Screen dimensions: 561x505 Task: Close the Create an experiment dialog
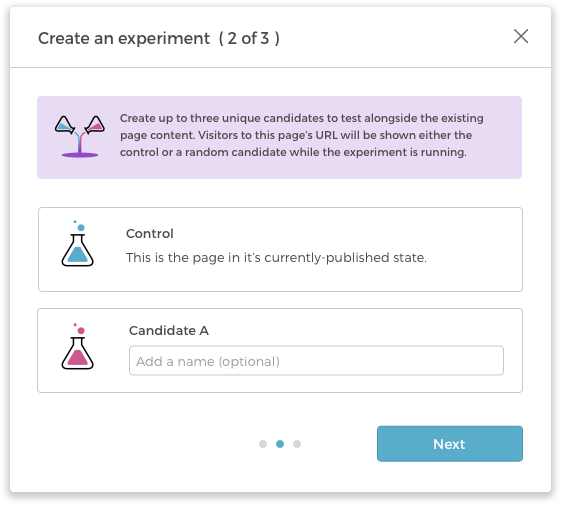521,36
